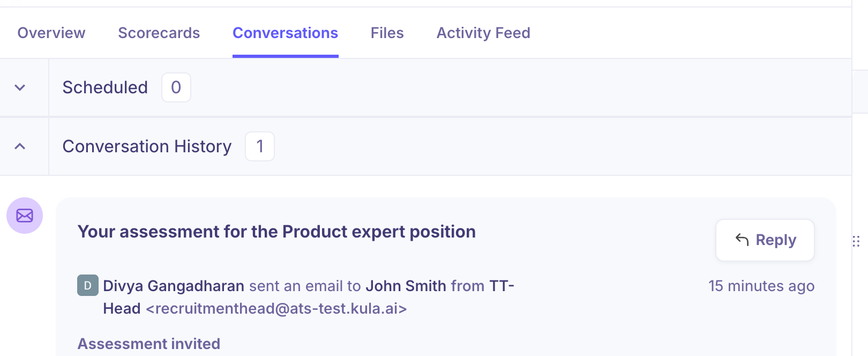Click the Conversation History count badge
Image resolution: width=868 pixels, height=356 pixels.
click(260, 146)
